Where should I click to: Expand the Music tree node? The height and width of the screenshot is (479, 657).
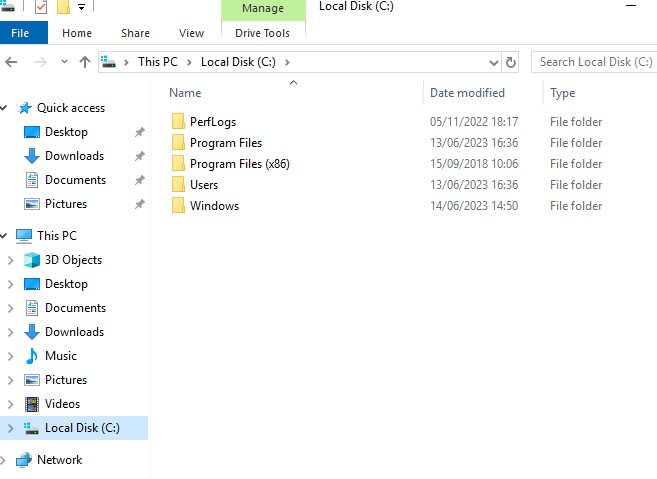click(x=11, y=356)
